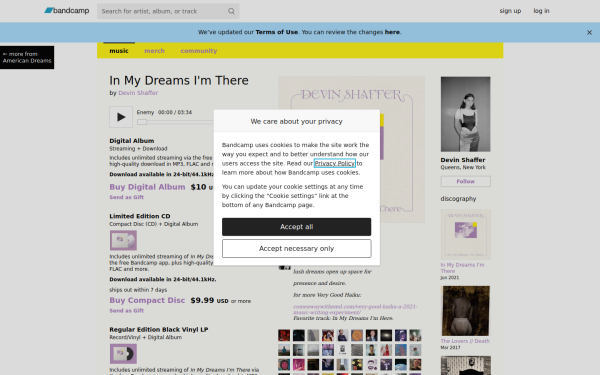Switch to the community tab
The image size is (600, 375).
coord(199,51)
